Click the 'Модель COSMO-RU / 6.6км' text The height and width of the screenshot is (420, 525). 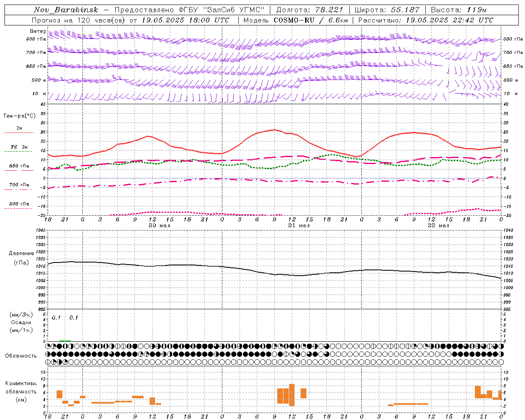[296, 20]
